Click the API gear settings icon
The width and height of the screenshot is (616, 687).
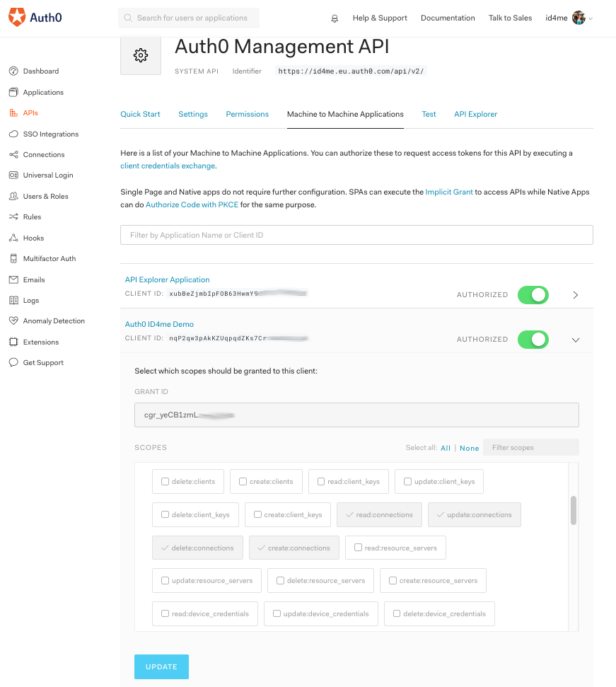point(141,55)
